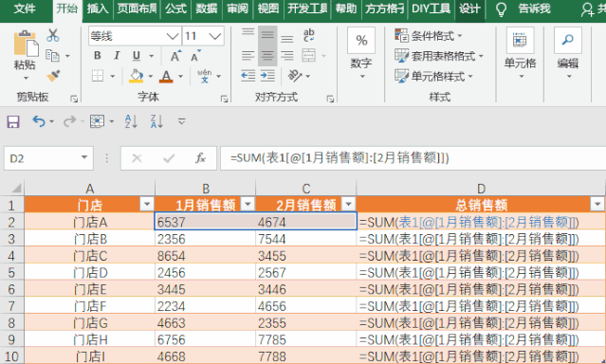Click the Copy icon
Image resolution: width=606 pixels, height=364 pixels.
click(x=52, y=56)
